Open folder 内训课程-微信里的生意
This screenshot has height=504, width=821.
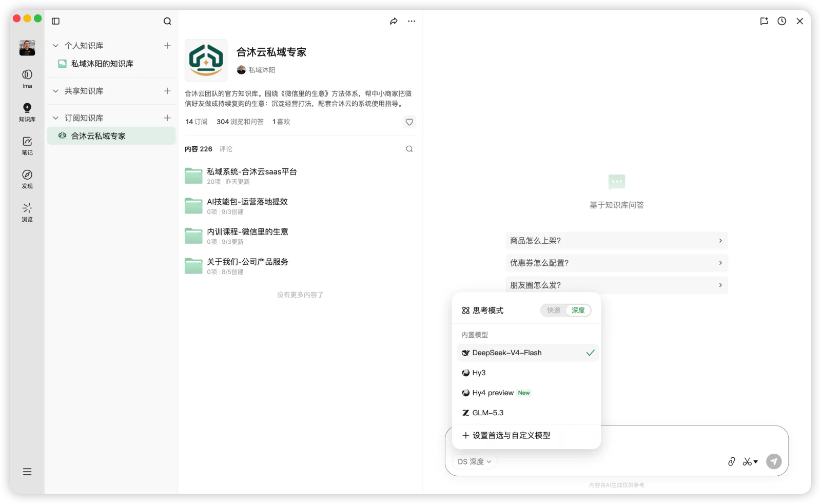(300, 236)
